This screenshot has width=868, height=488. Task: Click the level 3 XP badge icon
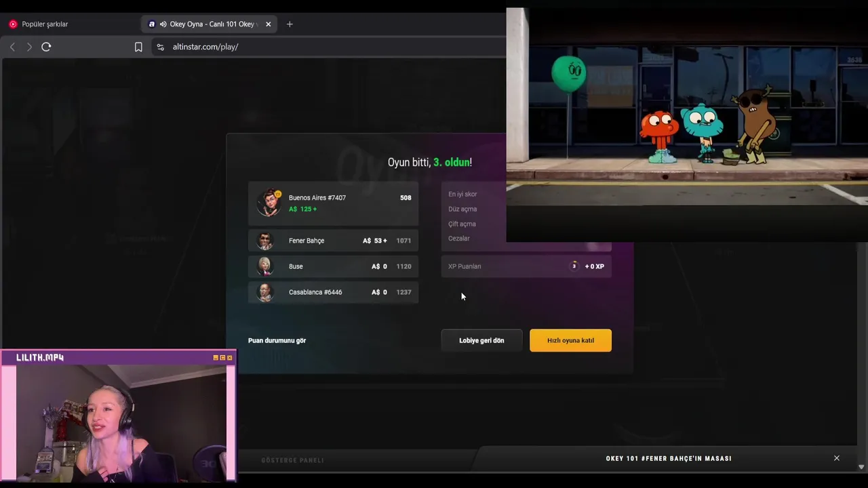[x=574, y=266]
